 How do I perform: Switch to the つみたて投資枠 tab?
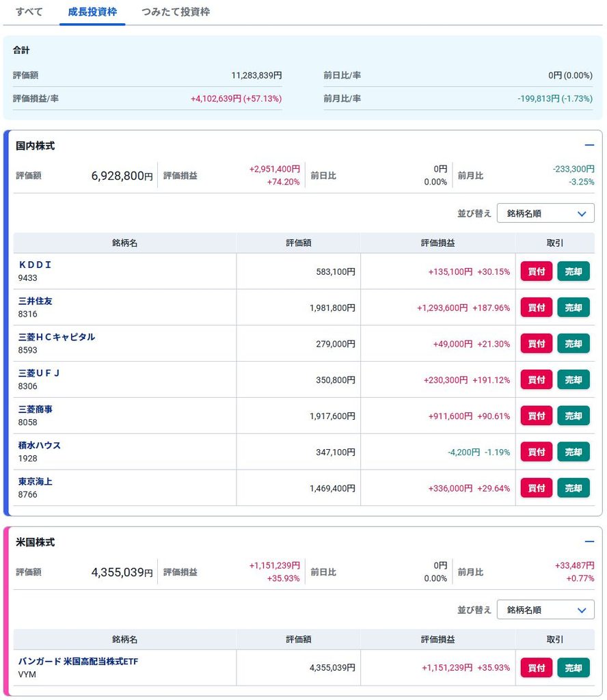176,12
